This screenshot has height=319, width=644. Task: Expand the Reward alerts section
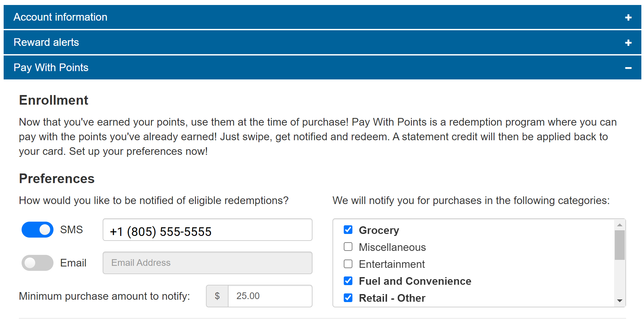coord(46,43)
